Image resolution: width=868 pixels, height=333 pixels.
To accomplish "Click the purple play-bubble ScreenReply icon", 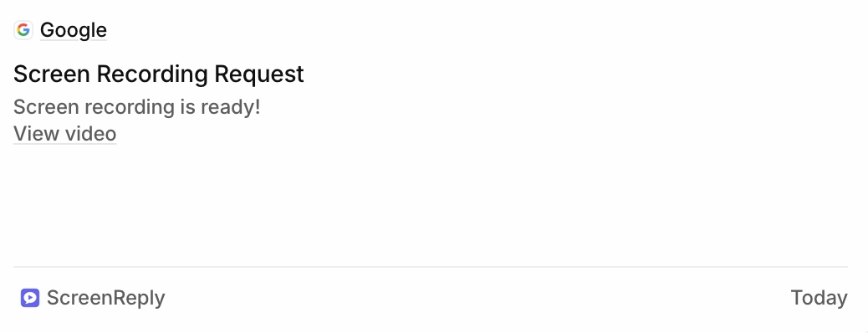I will pos(30,298).
